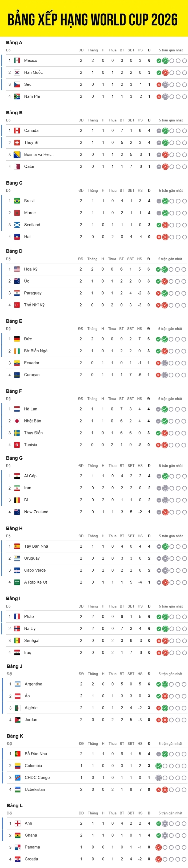Click Panama's empty second match circle
Image resolution: width=188 pixels, height=868 pixels.
(165, 847)
